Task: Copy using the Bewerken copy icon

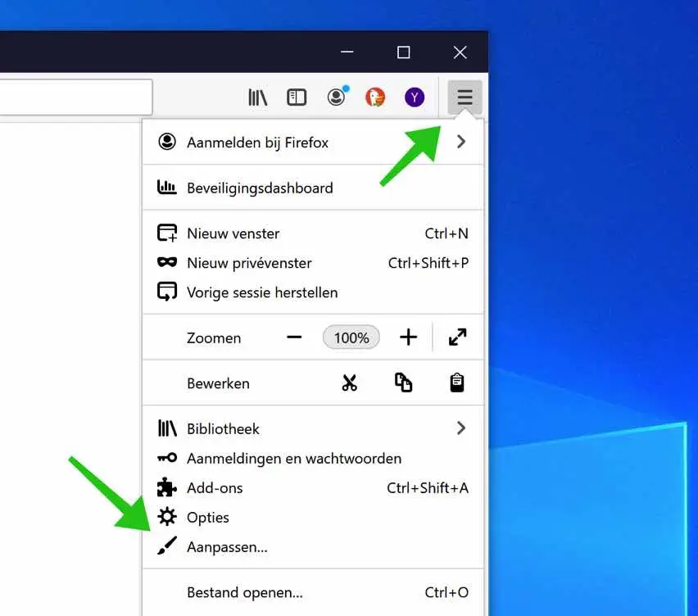Action: pyautogui.click(x=403, y=383)
